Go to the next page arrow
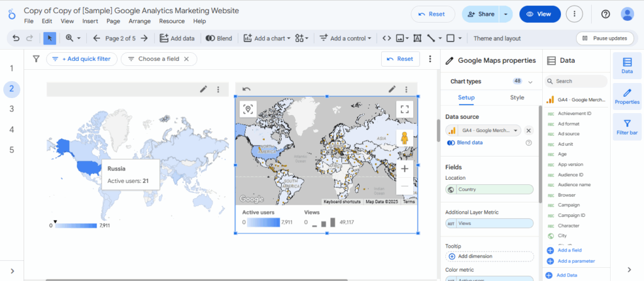This screenshot has height=281, width=644. pyautogui.click(x=144, y=38)
